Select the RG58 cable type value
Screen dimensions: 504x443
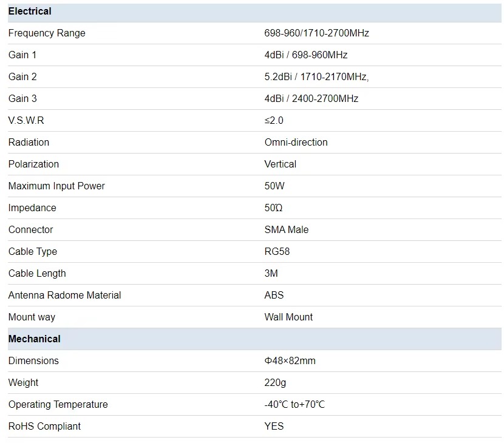click(x=277, y=251)
